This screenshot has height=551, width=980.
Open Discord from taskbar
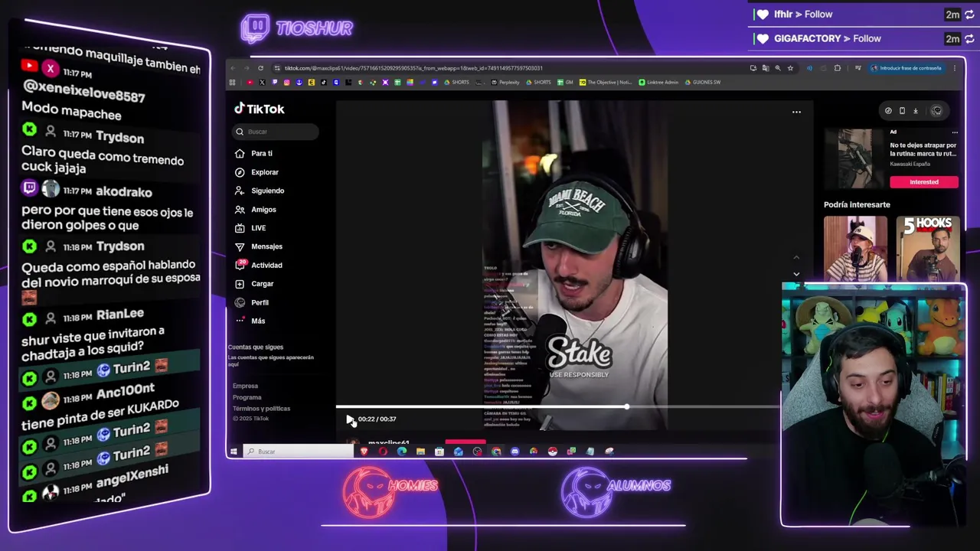(x=515, y=452)
